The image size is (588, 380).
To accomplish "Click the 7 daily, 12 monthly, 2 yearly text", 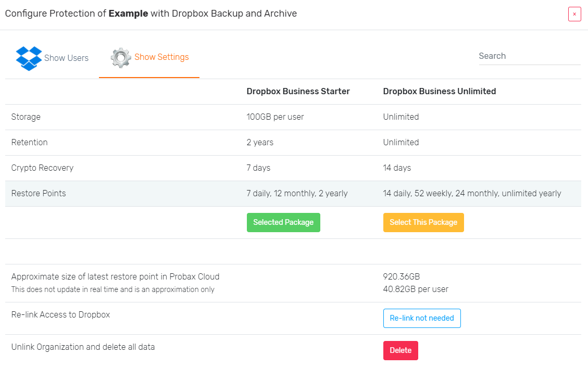I will coord(297,193).
